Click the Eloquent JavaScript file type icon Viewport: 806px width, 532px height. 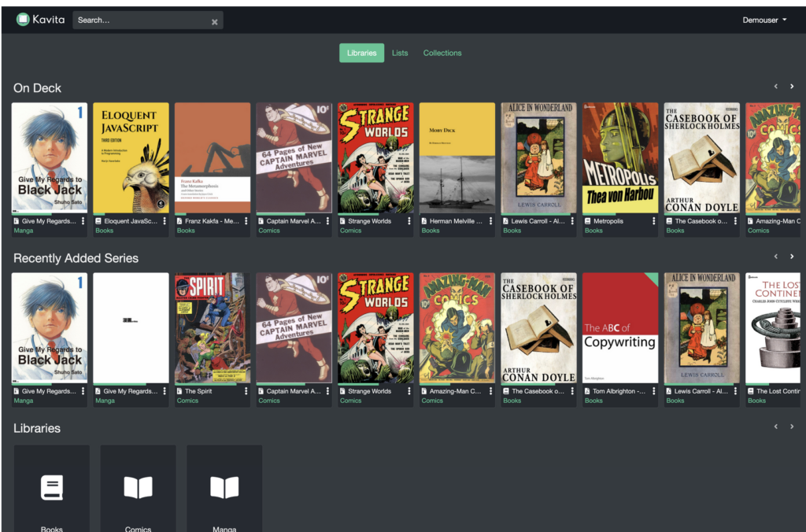tap(98, 221)
